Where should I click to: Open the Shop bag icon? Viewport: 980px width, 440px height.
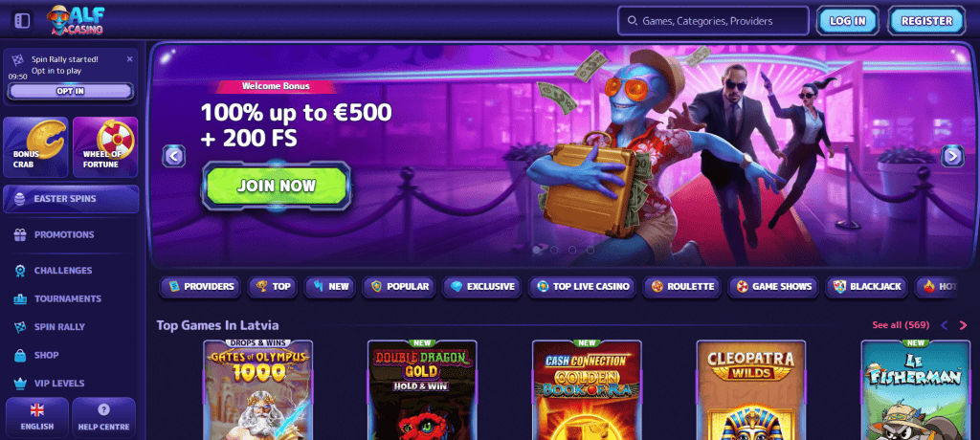coord(21,355)
